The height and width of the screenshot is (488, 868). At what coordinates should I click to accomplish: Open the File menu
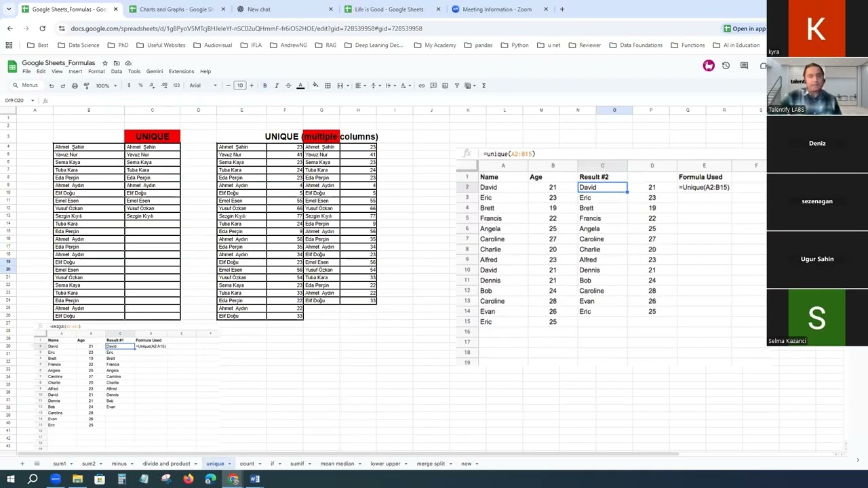click(x=26, y=71)
